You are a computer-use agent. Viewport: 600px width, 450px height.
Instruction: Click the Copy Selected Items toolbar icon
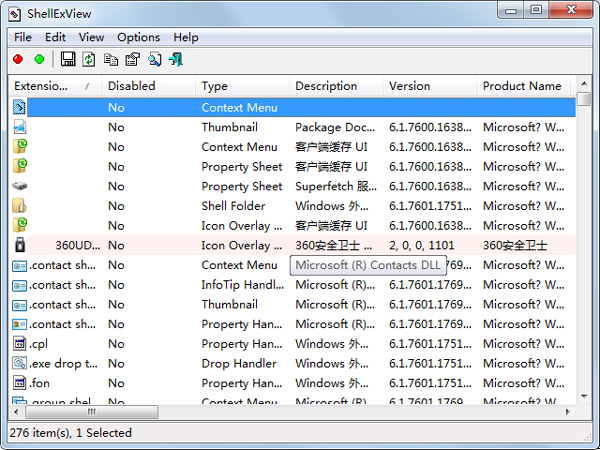click(111, 59)
